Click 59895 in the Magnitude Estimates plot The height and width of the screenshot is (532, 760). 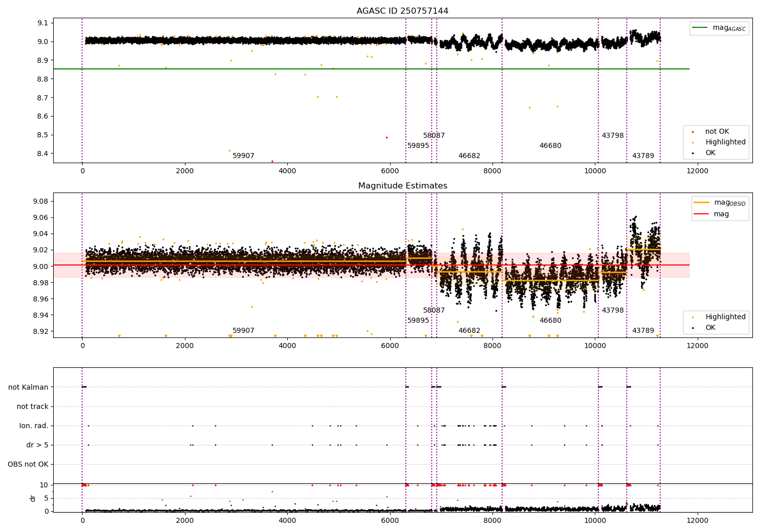(418, 321)
